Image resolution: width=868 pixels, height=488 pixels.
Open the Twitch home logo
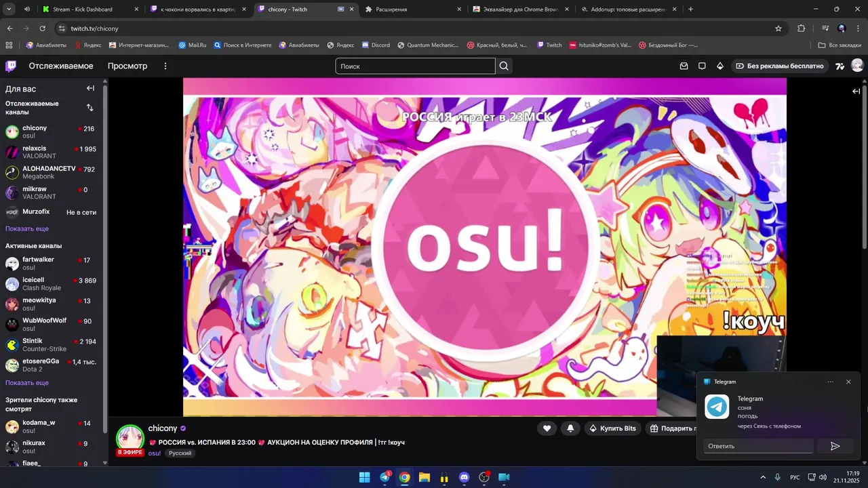(11, 66)
